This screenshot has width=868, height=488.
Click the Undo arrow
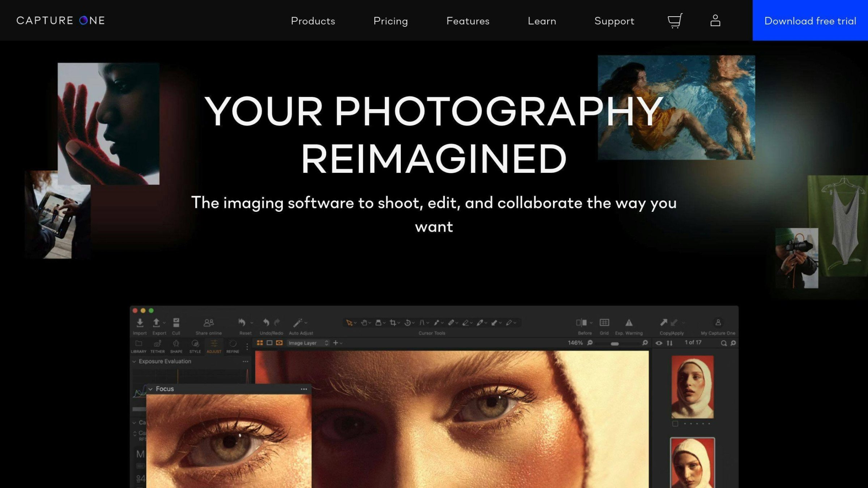(266, 322)
